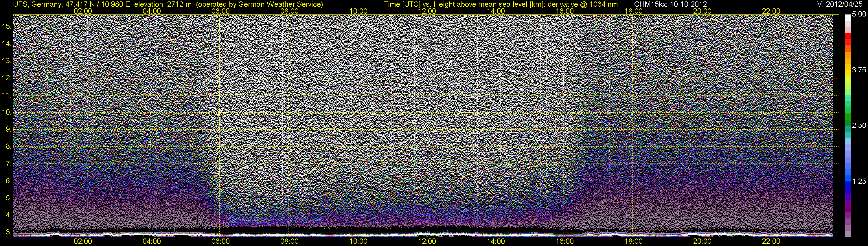Click the 04:00 label on the bottom time axis
The width and height of the screenshot is (868, 246).
tap(152, 241)
